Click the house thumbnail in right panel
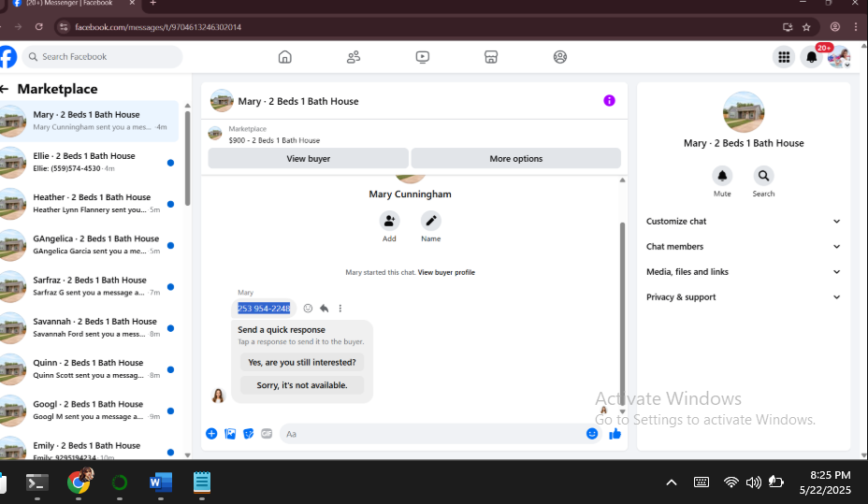This screenshot has width=868, height=504. [744, 112]
